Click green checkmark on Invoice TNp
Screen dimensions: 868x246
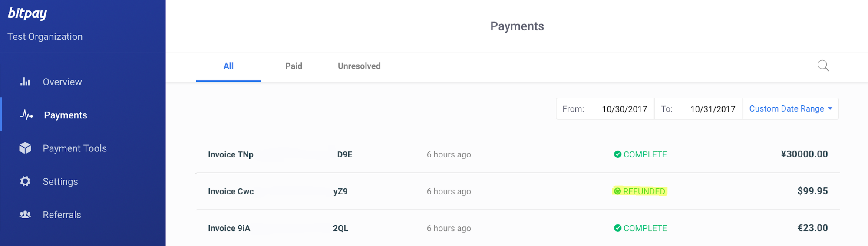pos(617,154)
